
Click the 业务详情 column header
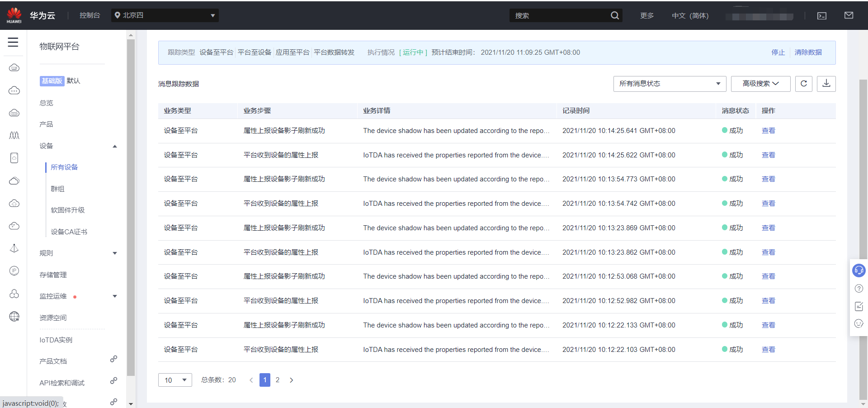[377, 111]
